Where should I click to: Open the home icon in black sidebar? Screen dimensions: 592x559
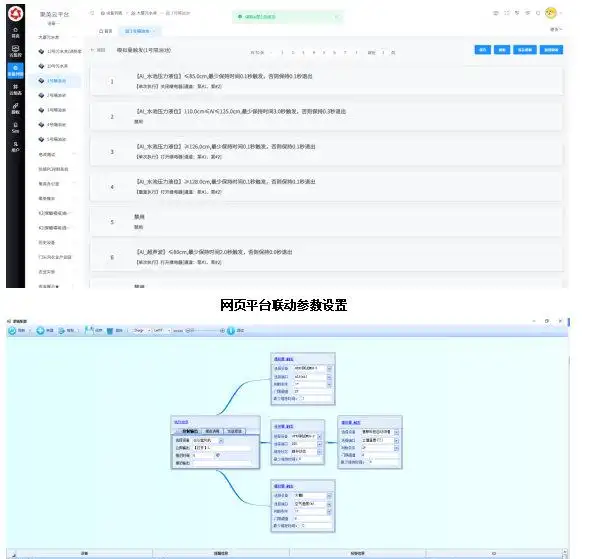[x=15, y=32]
